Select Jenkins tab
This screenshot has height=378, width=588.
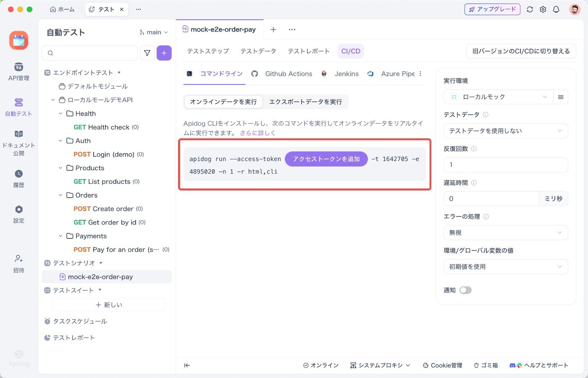point(340,74)
